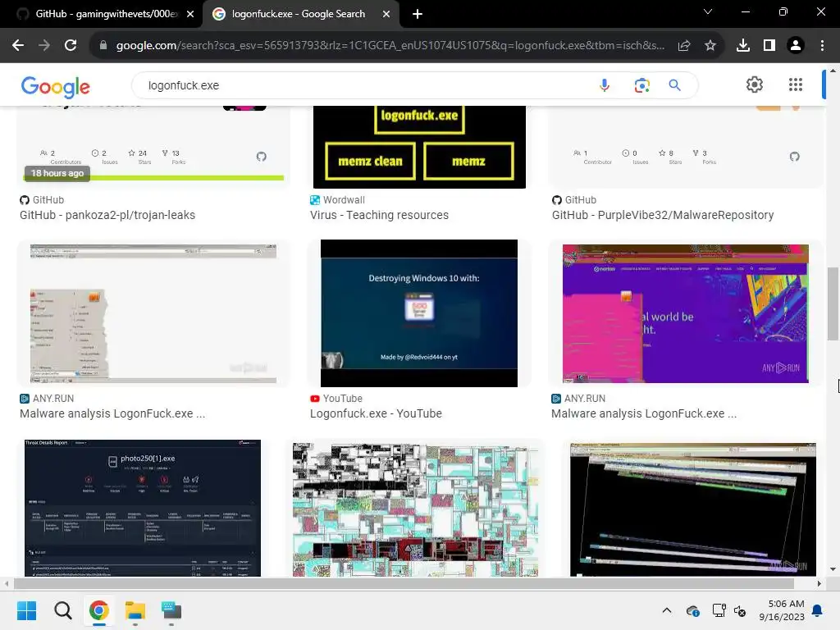The width and height of the screenshot is (840, 630).
Task: Click the muted volume tray icon
Action: click(740, 610)
